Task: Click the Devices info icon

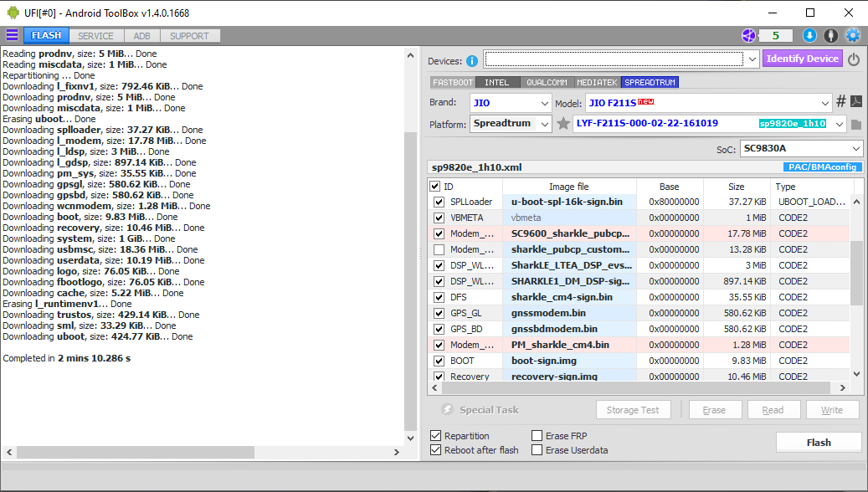Action: click(471, 61)
